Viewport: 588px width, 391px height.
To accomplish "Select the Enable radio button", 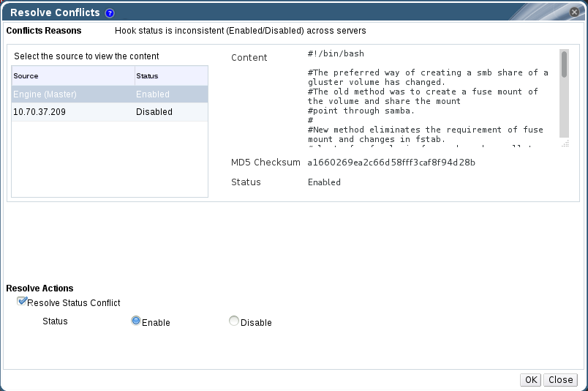I will point(135,321).
